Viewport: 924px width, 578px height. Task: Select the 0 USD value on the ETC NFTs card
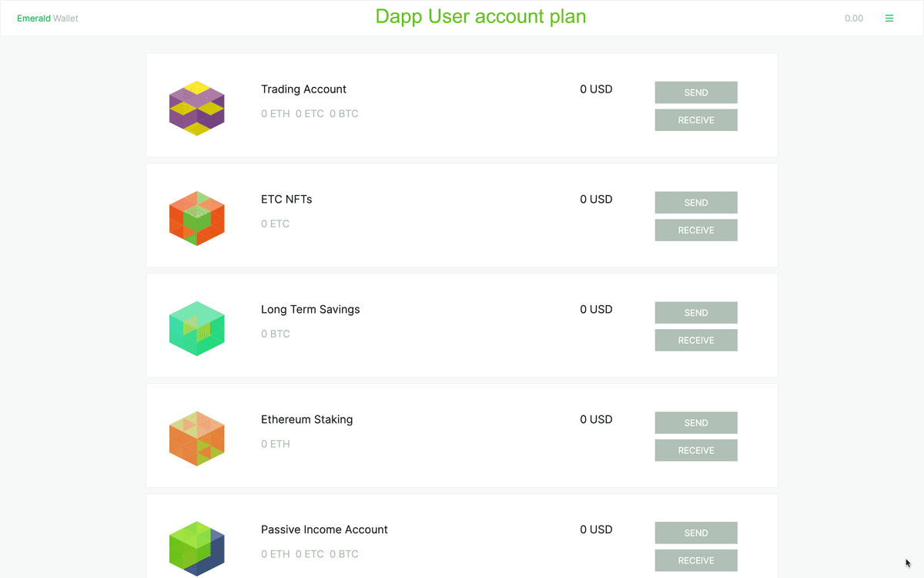[596, 199]
